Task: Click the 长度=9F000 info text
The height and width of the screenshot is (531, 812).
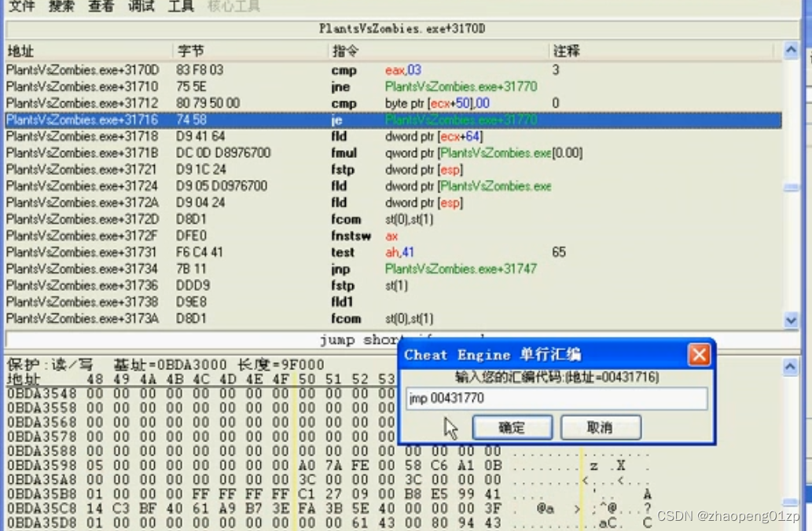Action: tap(281, 365)
